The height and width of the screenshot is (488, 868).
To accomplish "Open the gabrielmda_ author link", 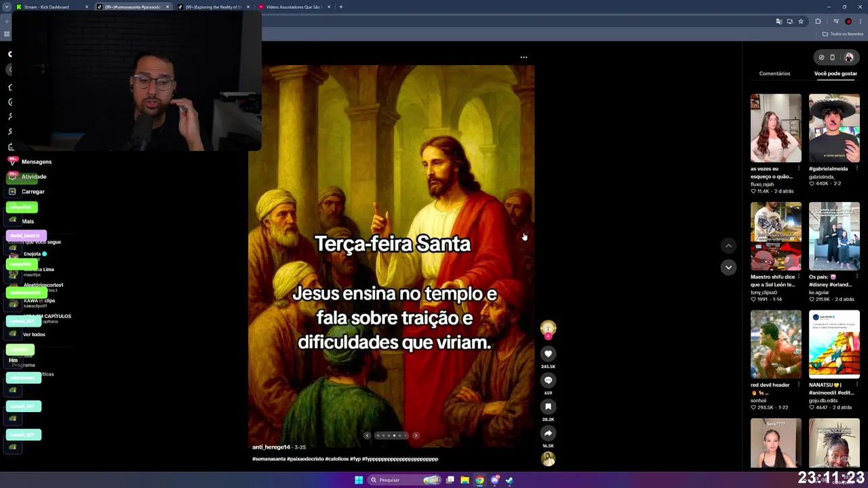I will click(822, 176).
